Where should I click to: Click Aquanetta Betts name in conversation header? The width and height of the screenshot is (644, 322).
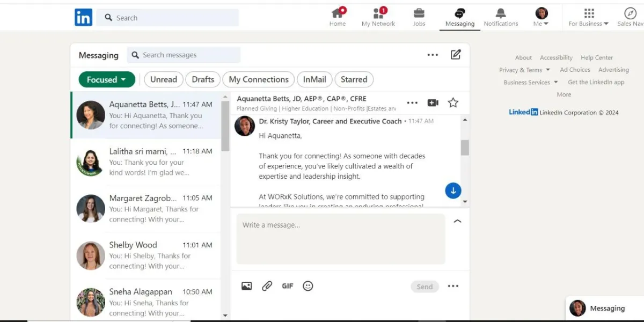302,99
